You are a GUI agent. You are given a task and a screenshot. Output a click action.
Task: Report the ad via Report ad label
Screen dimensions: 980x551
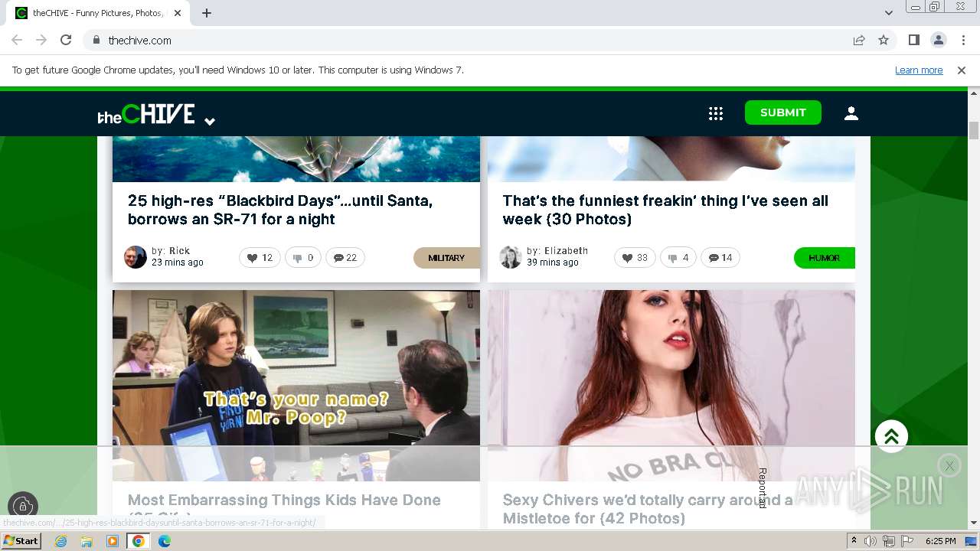point(763,488)
